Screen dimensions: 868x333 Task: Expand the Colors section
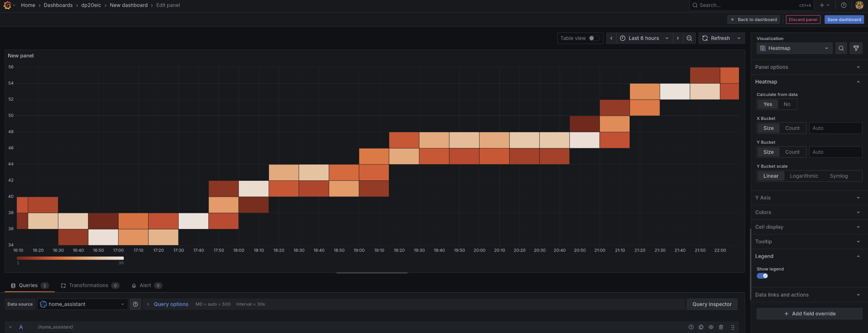[808, 212]
